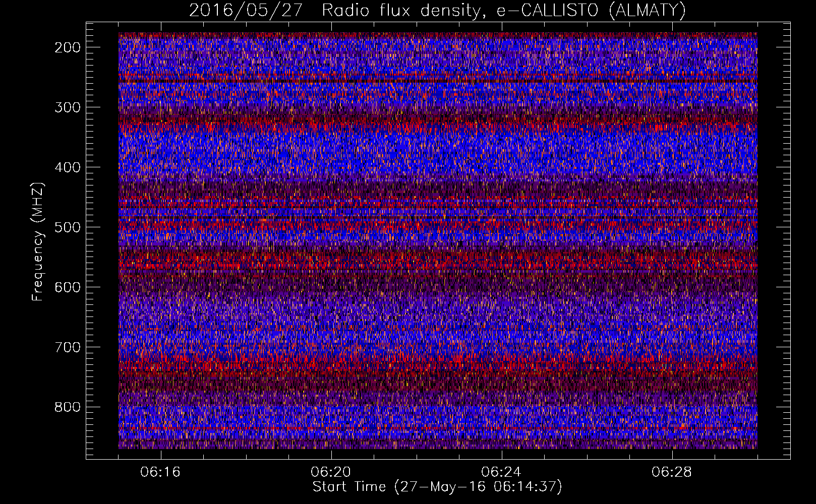Select the '600' frequency axis label
This screenshot has height=504, width=816.
(x=67, y=287)
